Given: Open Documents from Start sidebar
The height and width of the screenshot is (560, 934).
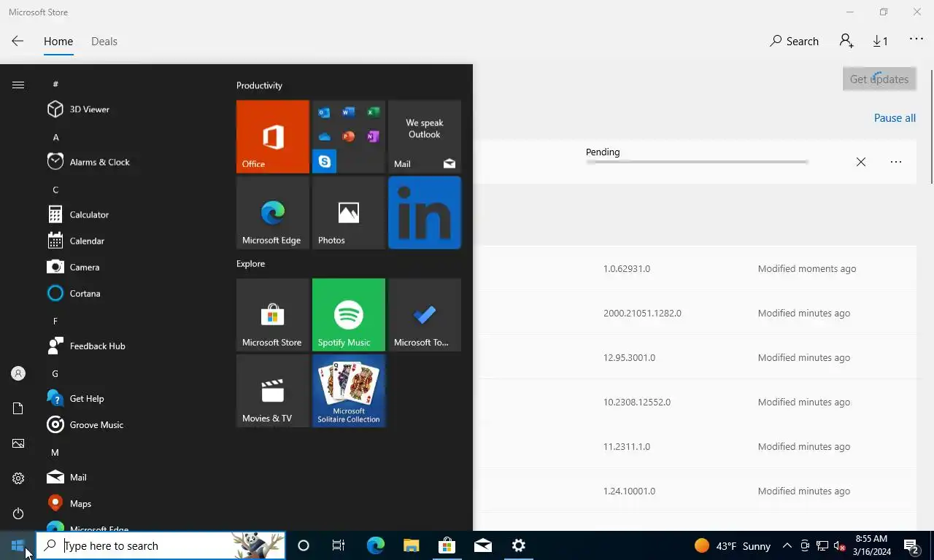Looking at the screenshot, I should [x=18, y=408].
